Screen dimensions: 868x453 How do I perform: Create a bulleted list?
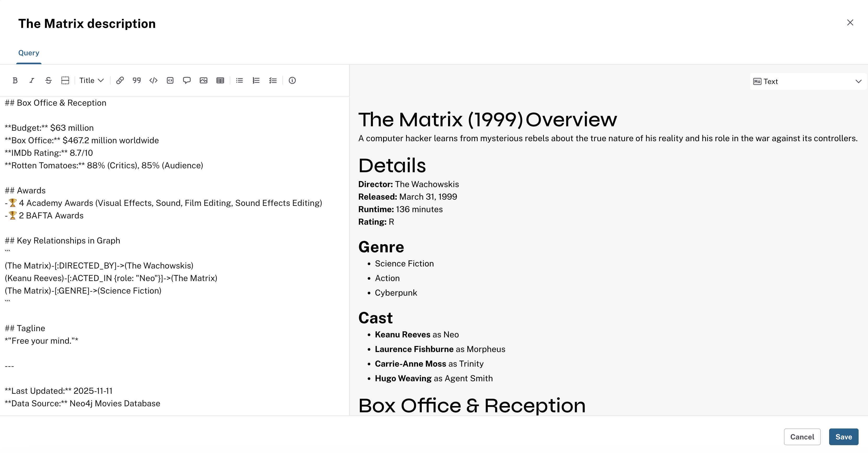coord(240,80)
